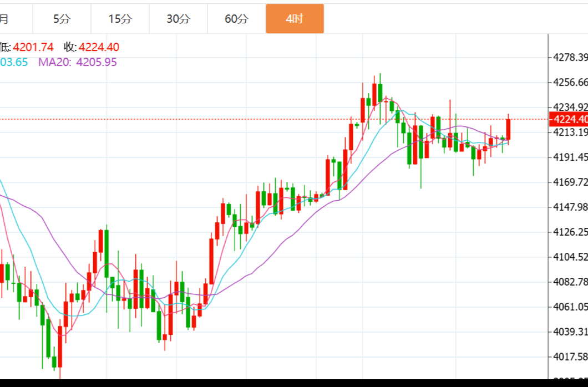
Task: Click the 4278.39 price axis label
Action: [x=570, y=58]
